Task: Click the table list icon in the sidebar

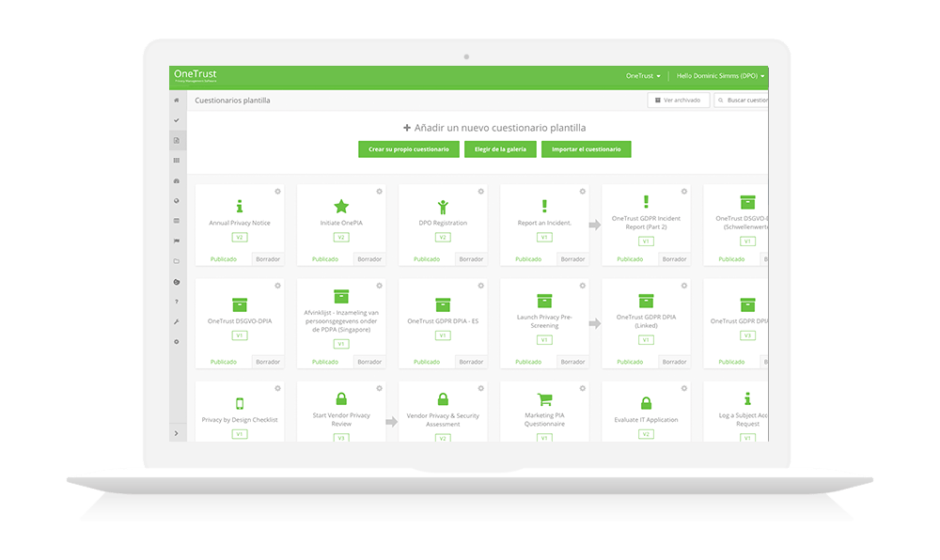Action: 177,221
